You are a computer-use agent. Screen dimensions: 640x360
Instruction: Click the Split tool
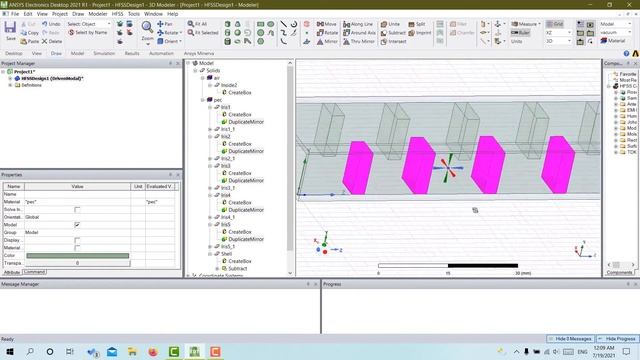[x=417, y=24]
